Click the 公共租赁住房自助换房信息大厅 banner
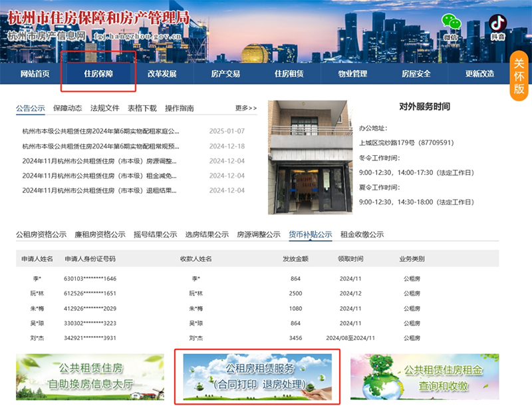This screenshot has height=406, width=532. 90,377
